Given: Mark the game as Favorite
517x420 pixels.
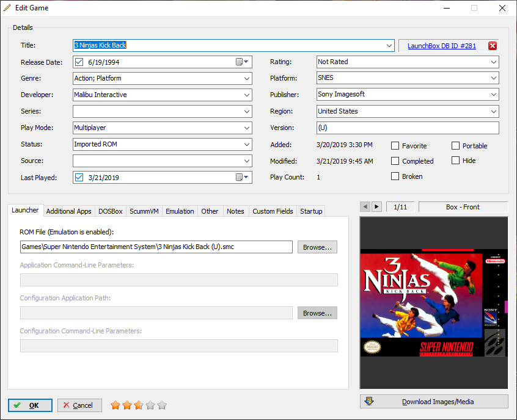Looking at the screenshot, I should tap(395, 146).
